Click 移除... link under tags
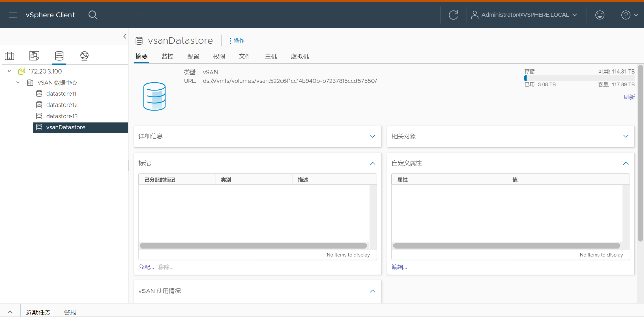 point(166,267)
